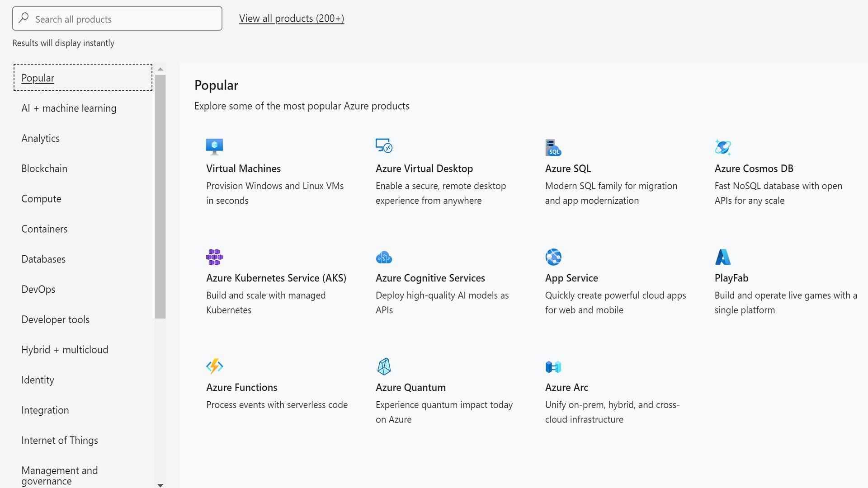
Task: Open Azure Arc
Action: tap(566, 387)
